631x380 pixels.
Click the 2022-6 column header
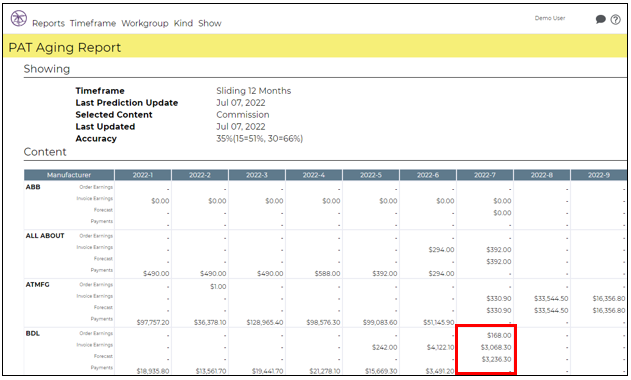[428, 175]
